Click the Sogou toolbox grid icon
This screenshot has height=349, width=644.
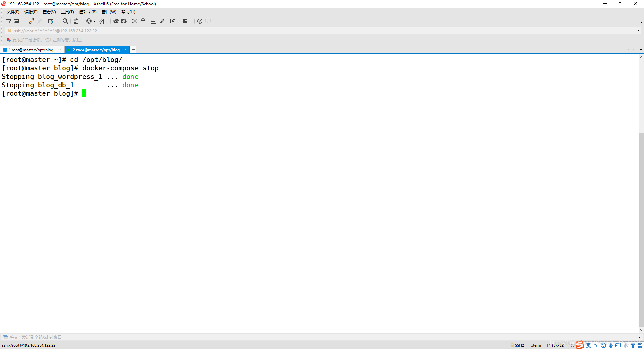click(x=640, y=345)
